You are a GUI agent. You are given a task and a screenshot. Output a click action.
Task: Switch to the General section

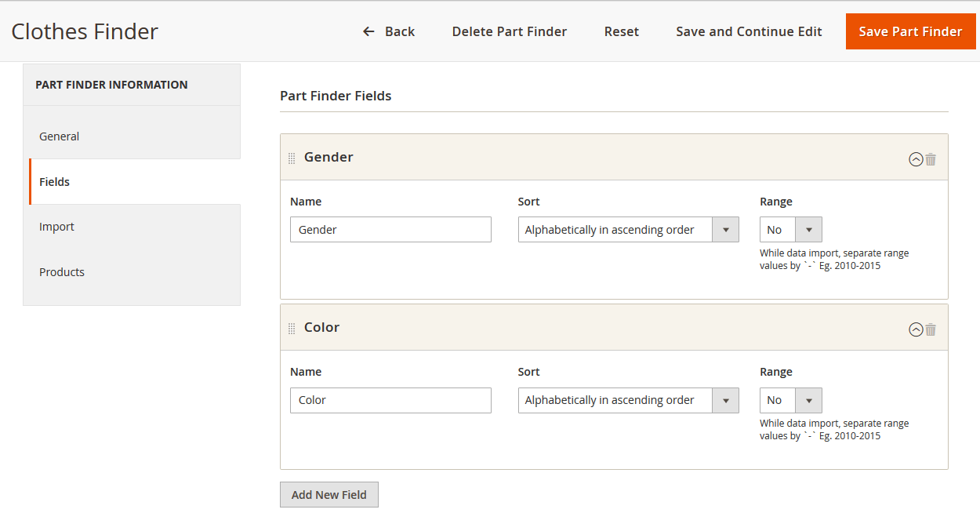tap(59, 136)
